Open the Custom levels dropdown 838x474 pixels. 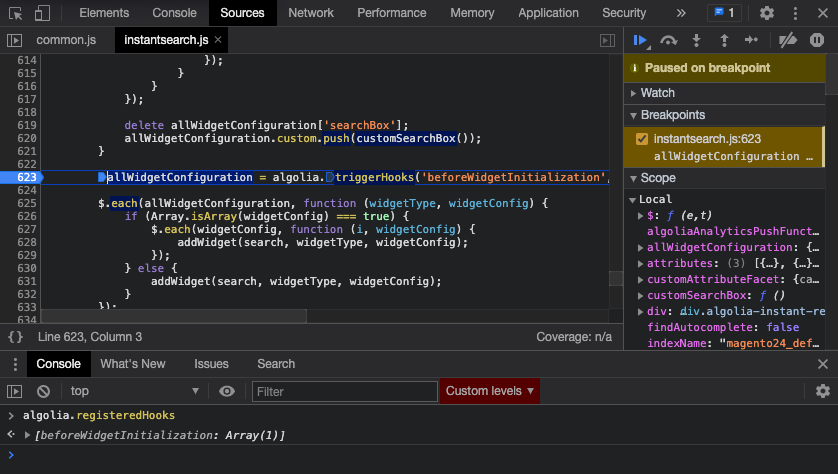coord(489,391)
